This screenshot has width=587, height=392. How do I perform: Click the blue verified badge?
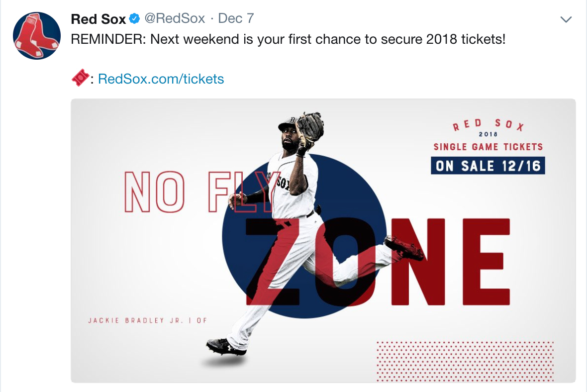coord(134,18)
